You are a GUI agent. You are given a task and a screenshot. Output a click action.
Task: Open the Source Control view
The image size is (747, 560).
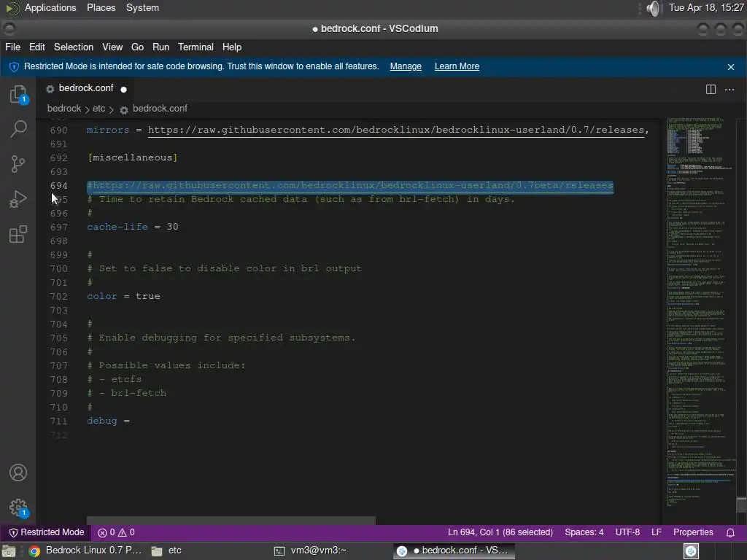point(18,164)
